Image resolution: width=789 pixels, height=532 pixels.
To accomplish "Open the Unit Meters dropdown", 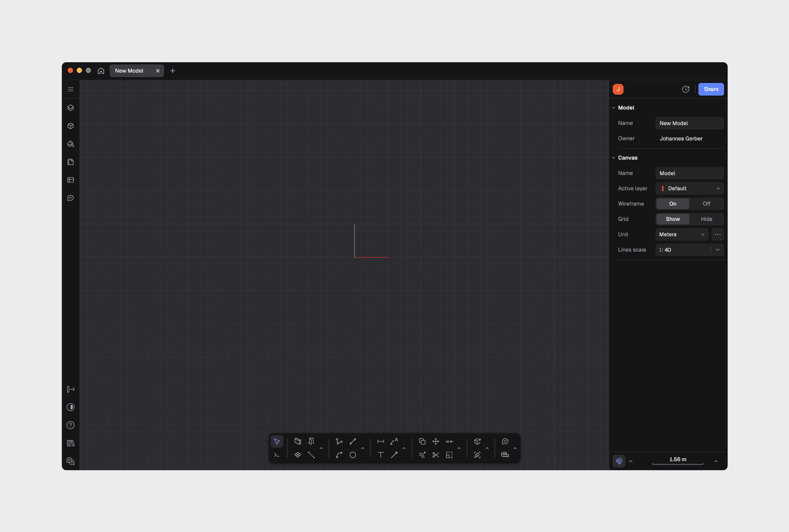I will pos(682,234).
